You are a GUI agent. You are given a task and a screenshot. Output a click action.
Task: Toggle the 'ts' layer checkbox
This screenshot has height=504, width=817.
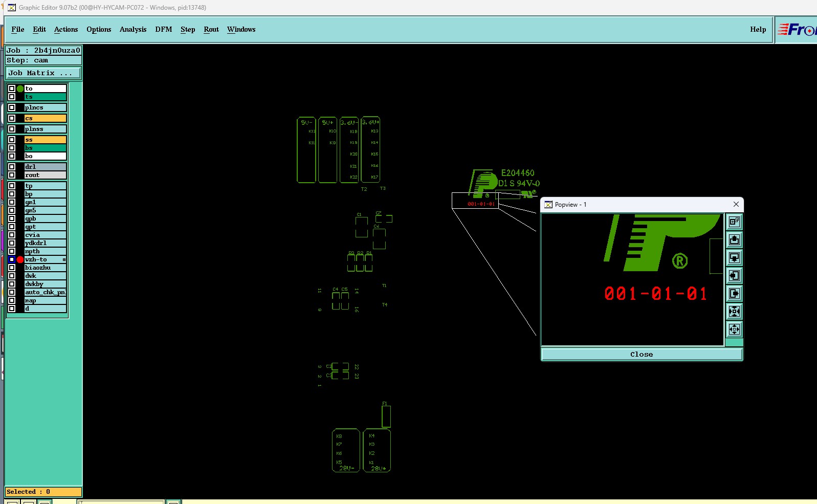[x=12, y=97]
